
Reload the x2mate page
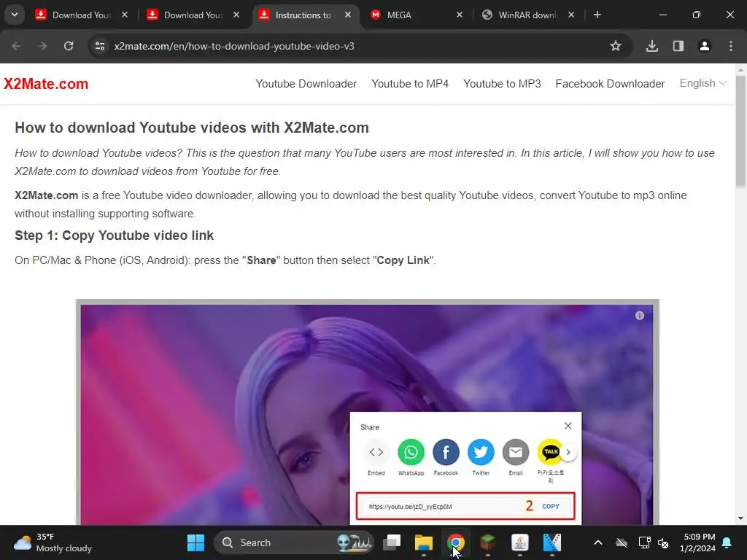[x=69, y=46]
